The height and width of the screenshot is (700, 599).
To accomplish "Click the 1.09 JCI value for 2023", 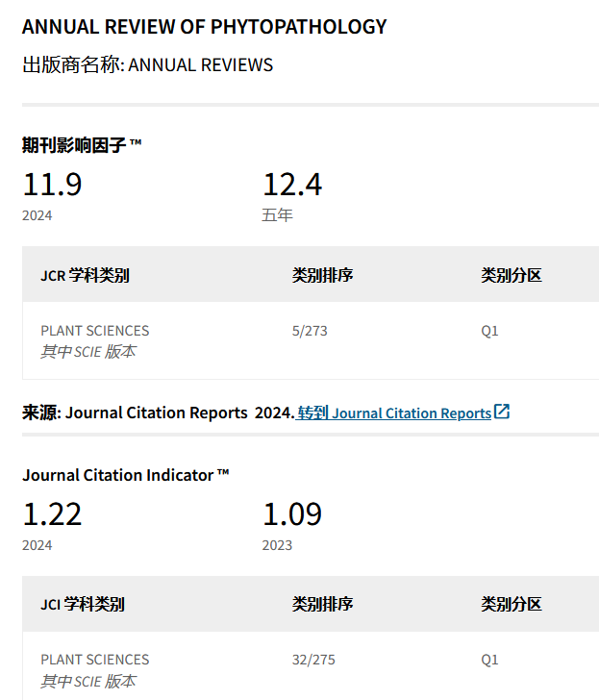I will pos(292,514).
